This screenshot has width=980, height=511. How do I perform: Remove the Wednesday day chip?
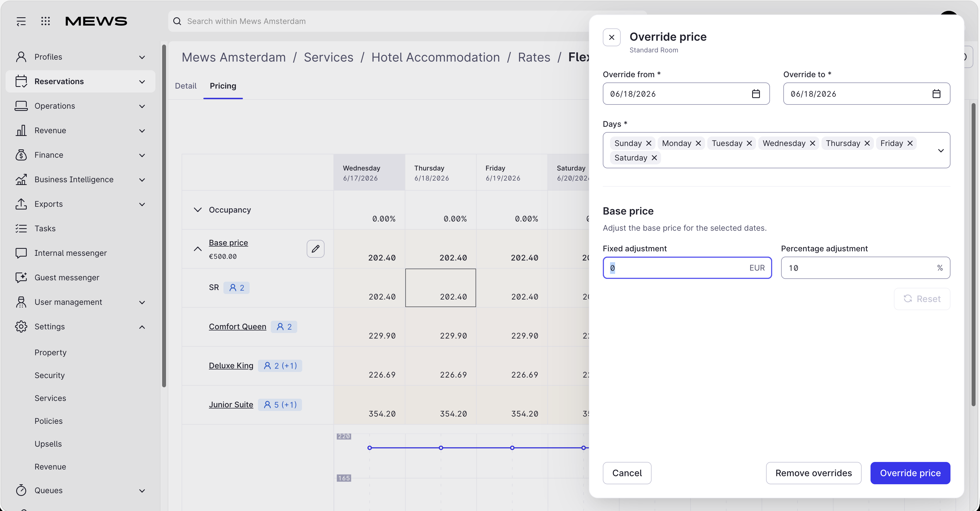pyautogui.click(x=813, y=143)
